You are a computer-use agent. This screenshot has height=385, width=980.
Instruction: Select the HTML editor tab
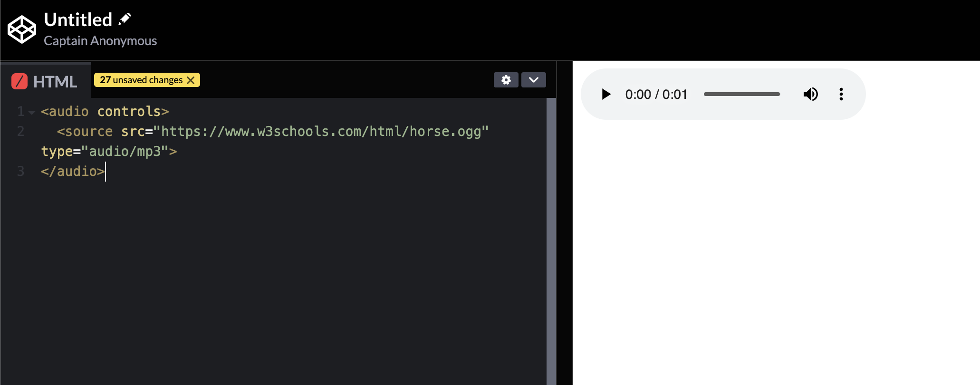coord(45,81)
